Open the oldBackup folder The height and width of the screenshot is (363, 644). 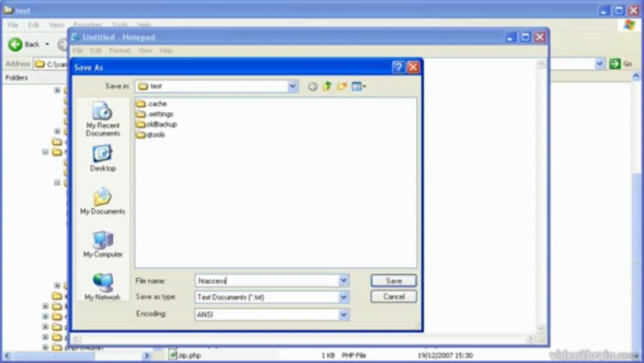pyautogui.click(x=157, y=124)
